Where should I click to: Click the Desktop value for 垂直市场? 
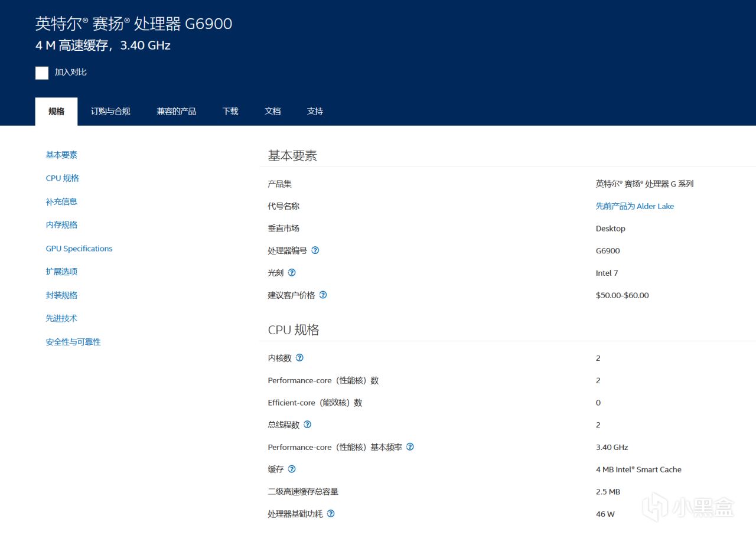click(611, 229)
